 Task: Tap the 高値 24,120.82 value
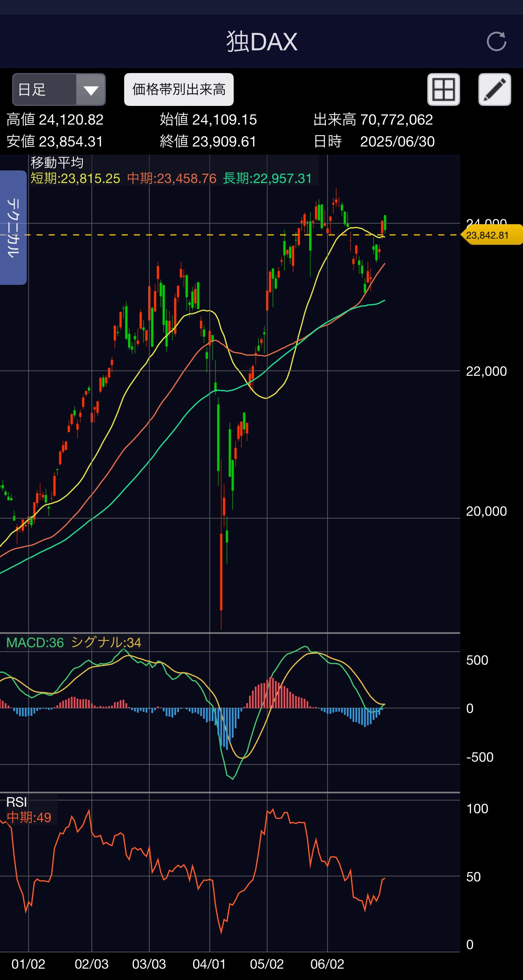tap(55, 120)
